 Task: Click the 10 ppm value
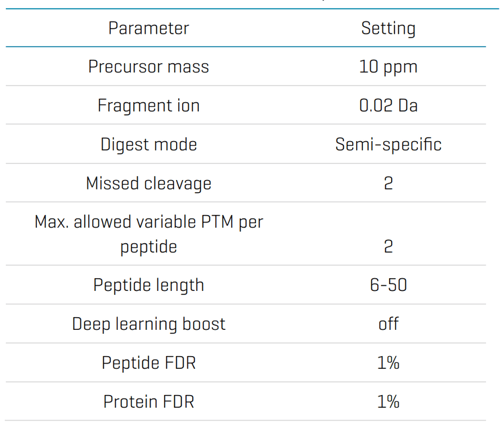(388, 67)
